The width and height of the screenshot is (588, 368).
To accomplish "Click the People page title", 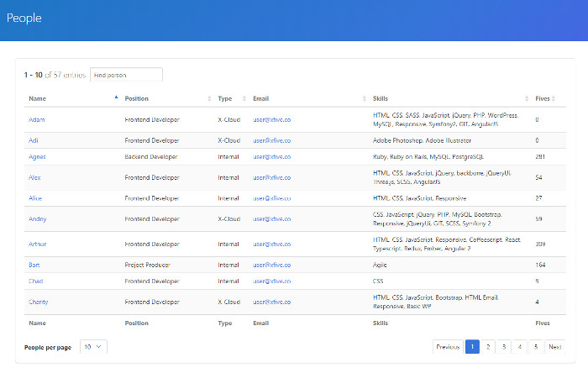I will pyautogui.click(x=24, y=18).
